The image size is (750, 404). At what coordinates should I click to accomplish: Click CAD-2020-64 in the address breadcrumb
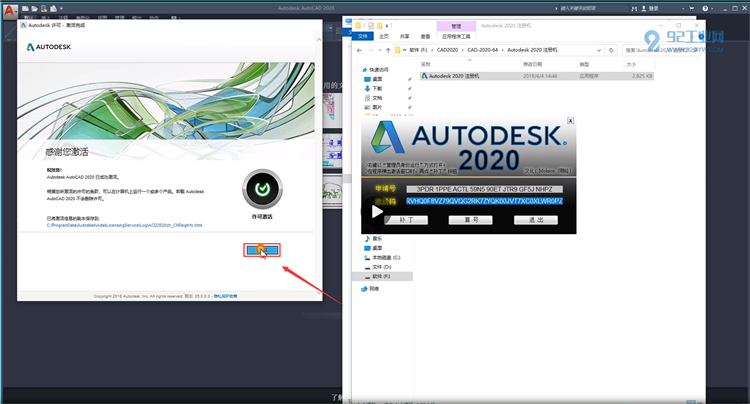(483, 50)
